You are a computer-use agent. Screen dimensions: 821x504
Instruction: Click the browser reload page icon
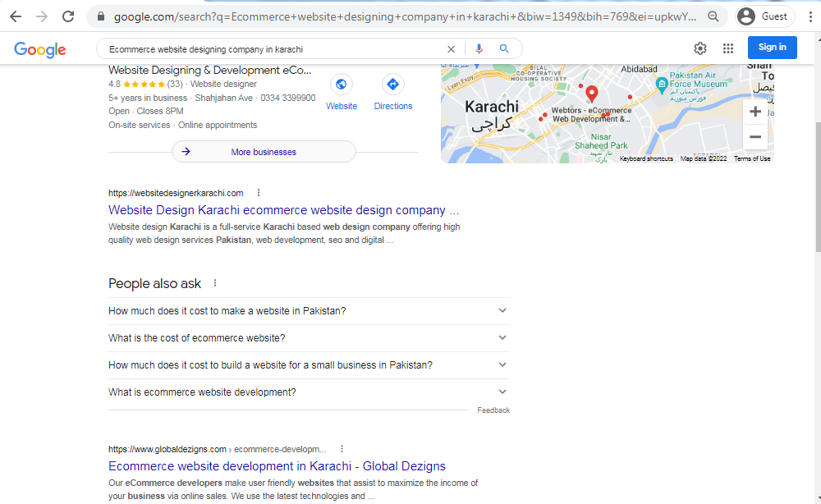point(68,16)
